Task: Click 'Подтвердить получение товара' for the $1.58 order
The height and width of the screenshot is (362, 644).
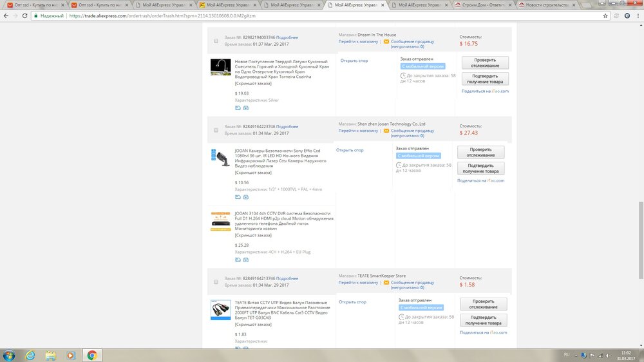Action: tap(484, 320)
